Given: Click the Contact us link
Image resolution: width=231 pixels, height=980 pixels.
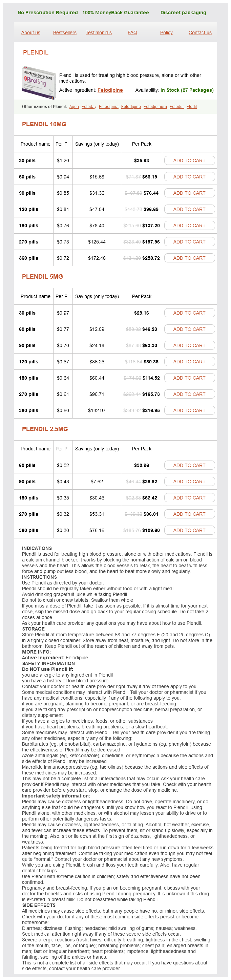Looking at the screenshot, I should coord(200,33).
